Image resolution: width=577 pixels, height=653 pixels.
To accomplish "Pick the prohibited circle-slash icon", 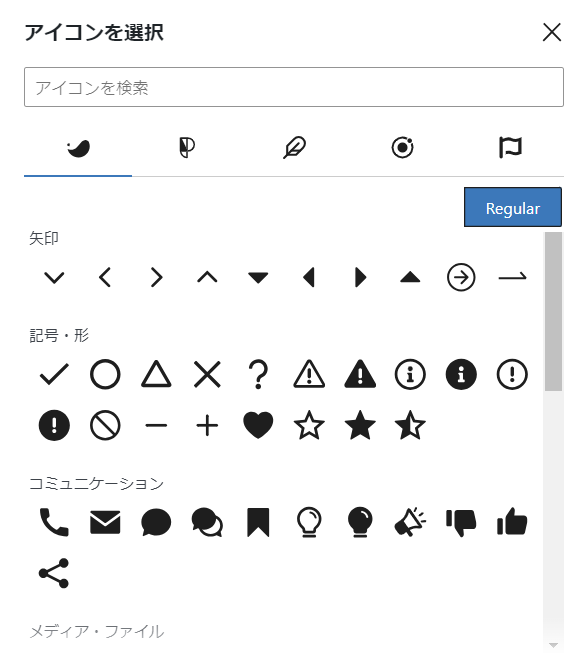I will [105, 425].
